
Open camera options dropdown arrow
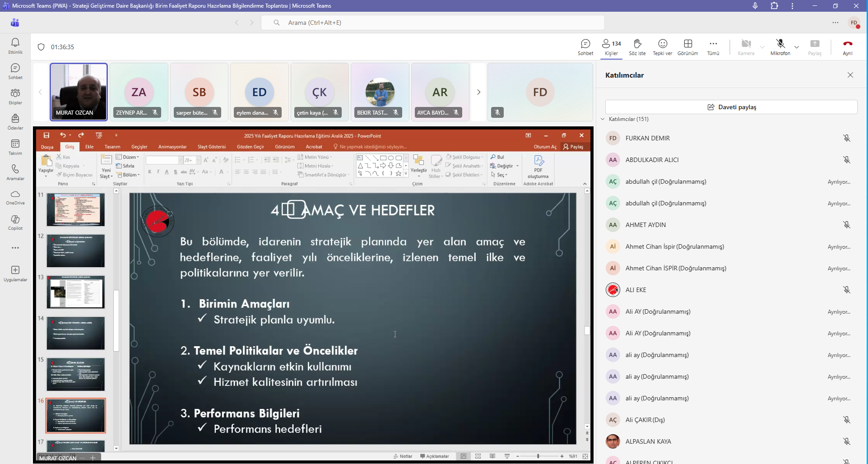pos(762,47)
